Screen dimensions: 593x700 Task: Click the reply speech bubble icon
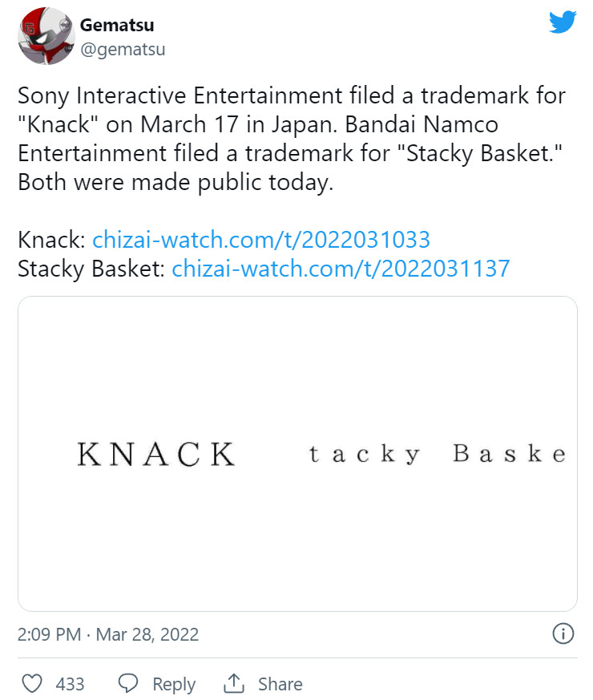pos(128,684)
